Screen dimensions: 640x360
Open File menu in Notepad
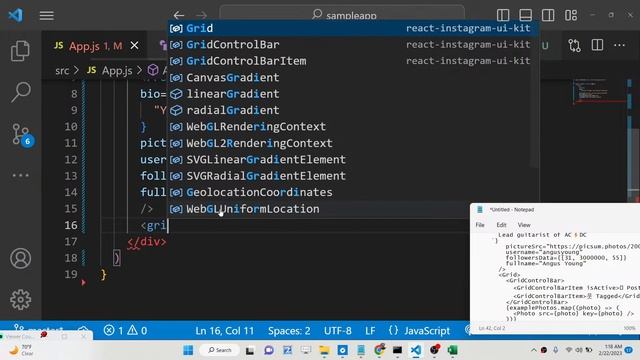(480, 225)
